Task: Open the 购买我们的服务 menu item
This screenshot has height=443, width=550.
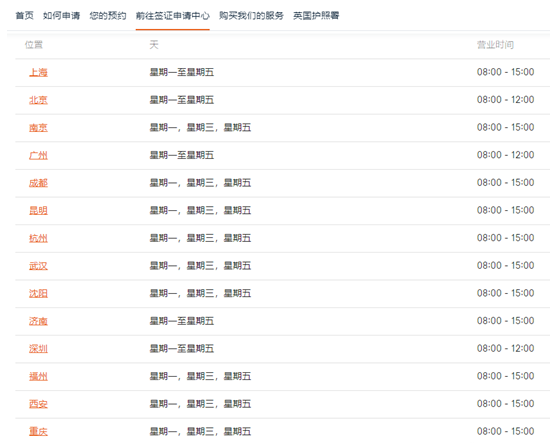Action: tap(251, 15)
